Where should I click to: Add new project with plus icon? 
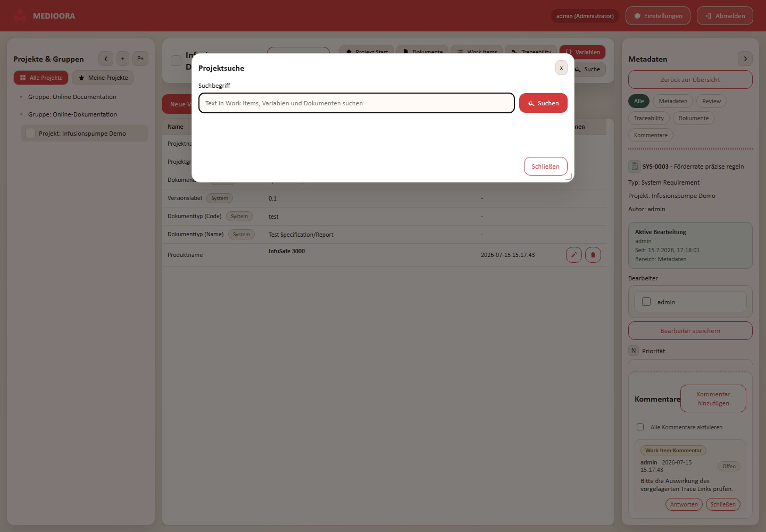pos(123,59)
